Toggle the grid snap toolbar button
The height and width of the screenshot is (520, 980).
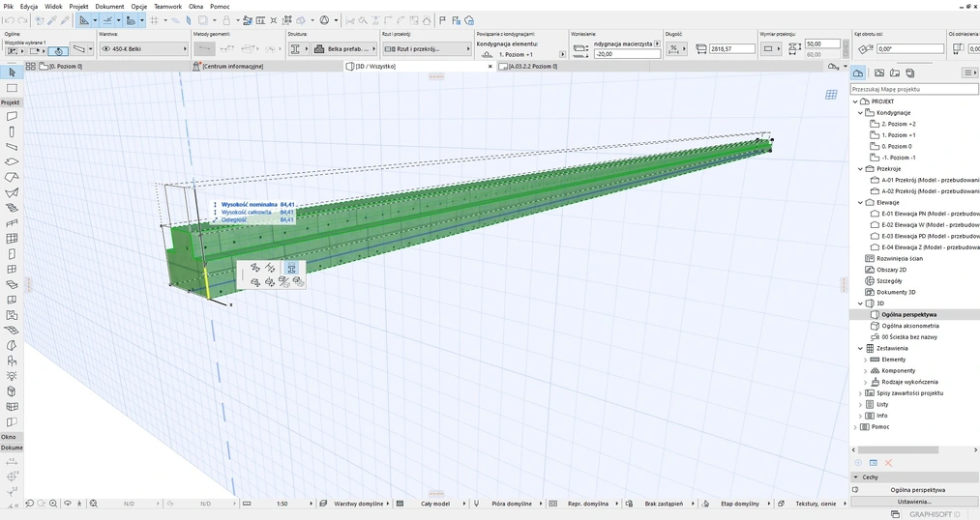pos(155,19)
